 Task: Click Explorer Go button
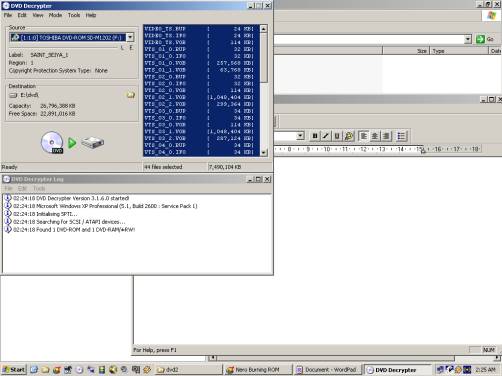point(485,39)
